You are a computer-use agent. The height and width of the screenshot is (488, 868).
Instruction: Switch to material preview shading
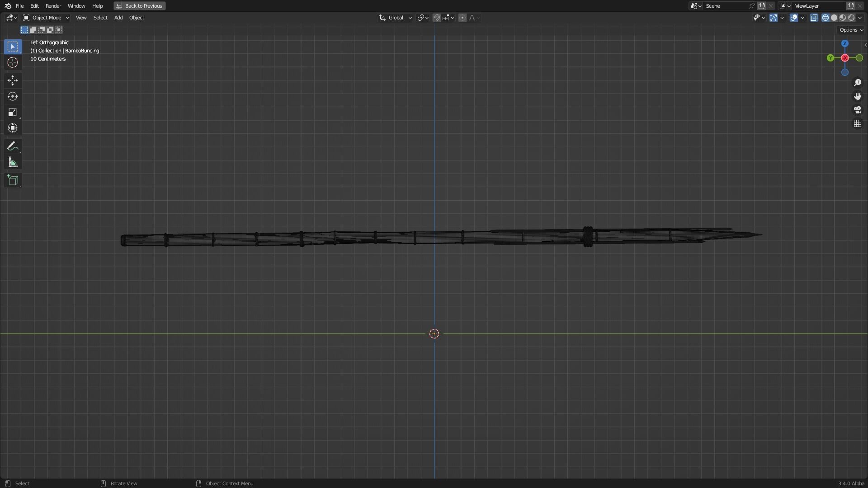click(x=843, y=18)
